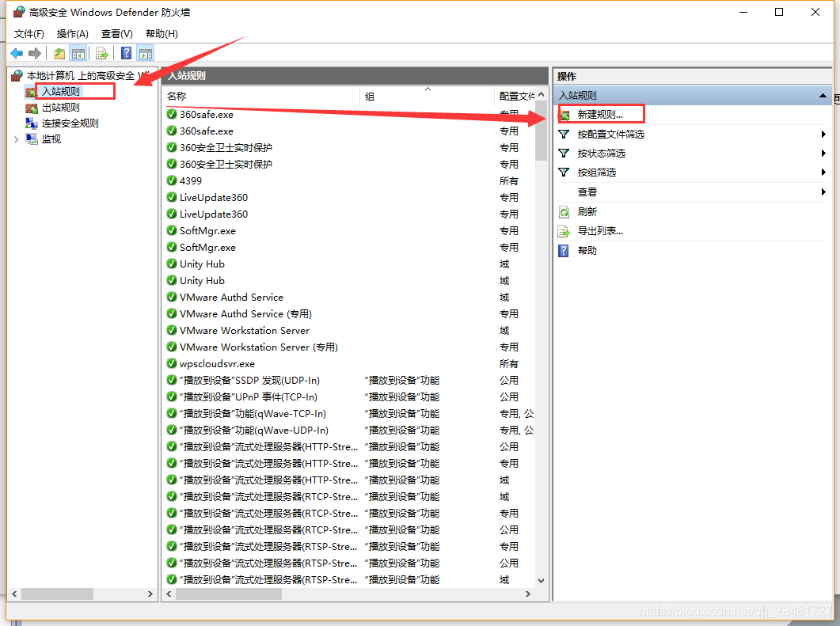Click the rule list vertical scrollbar thumb
Screen dimensions: 840x626
[541, 131]
